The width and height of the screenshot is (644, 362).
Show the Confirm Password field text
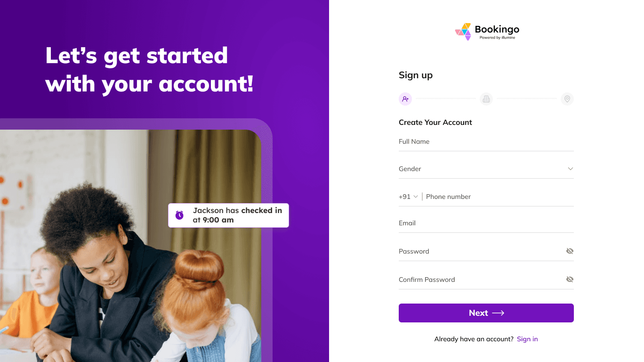coord(570,280)
